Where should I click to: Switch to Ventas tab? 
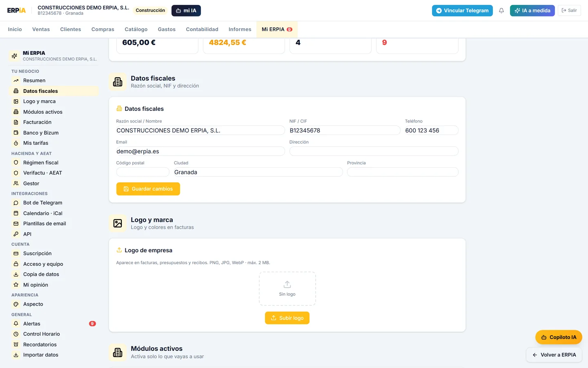(41, 29)
